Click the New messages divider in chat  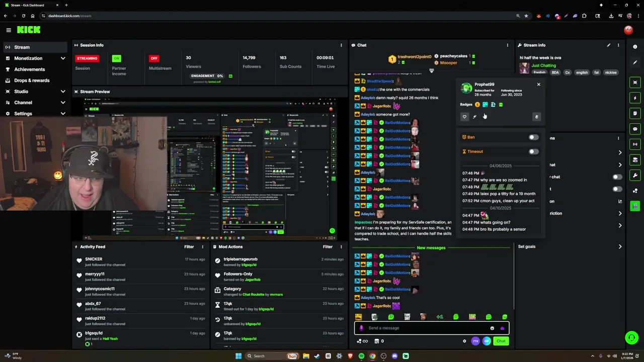click(431, 248)
